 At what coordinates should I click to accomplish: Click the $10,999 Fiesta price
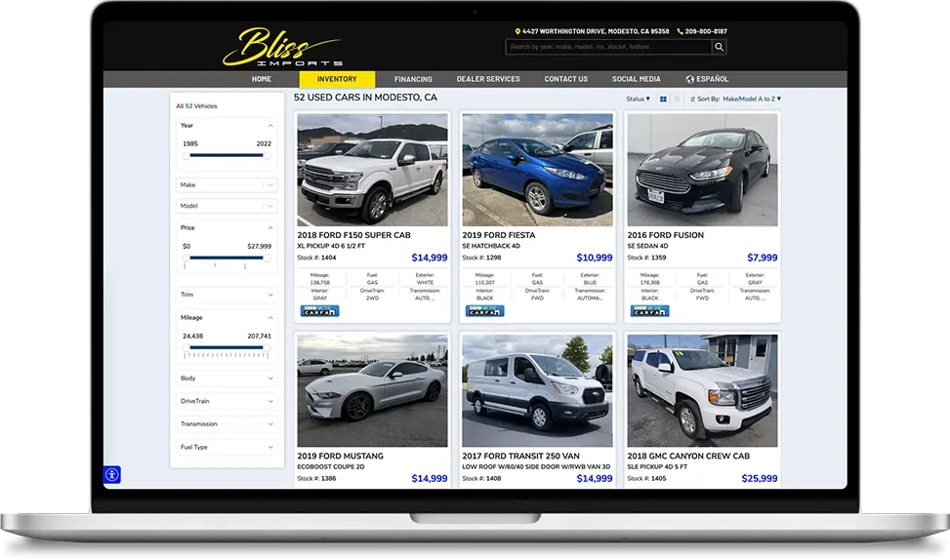tap(595, 258)
